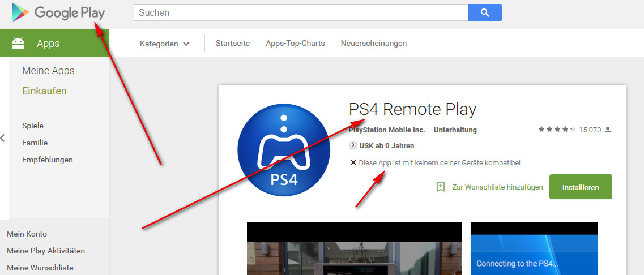Open Meine Play-Aktivitäten link
This screenshot has height=275, width=644.
coord(46,251)
